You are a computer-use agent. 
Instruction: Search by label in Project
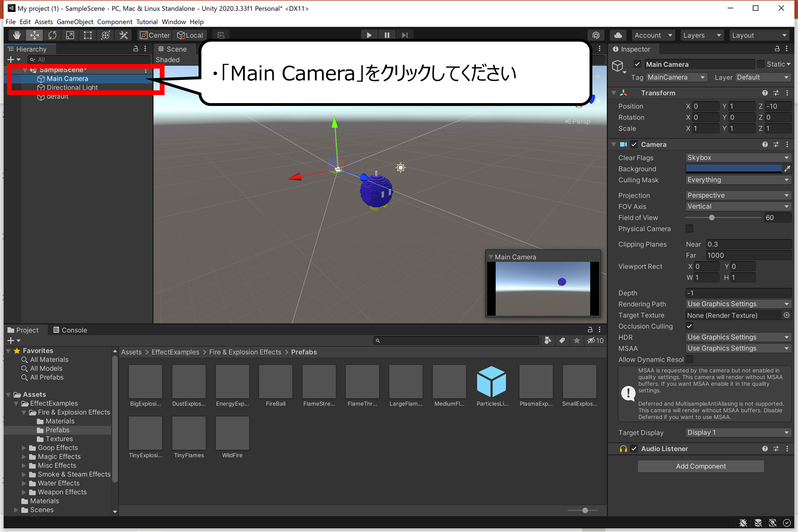click(562, 340)
